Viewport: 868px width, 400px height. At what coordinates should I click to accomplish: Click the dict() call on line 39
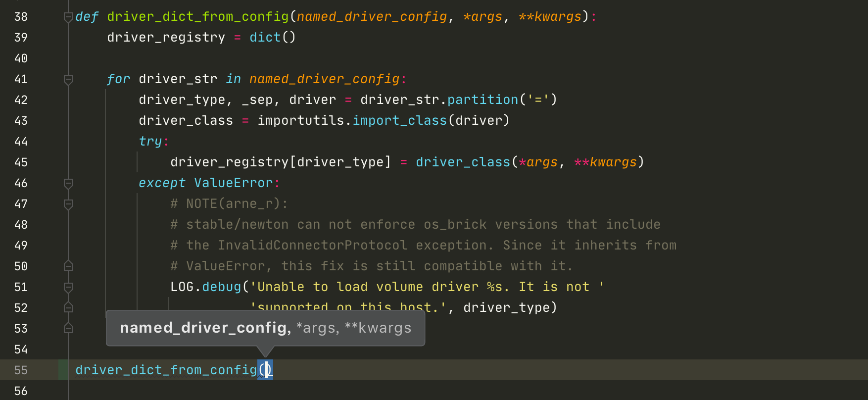click(272, 38)
